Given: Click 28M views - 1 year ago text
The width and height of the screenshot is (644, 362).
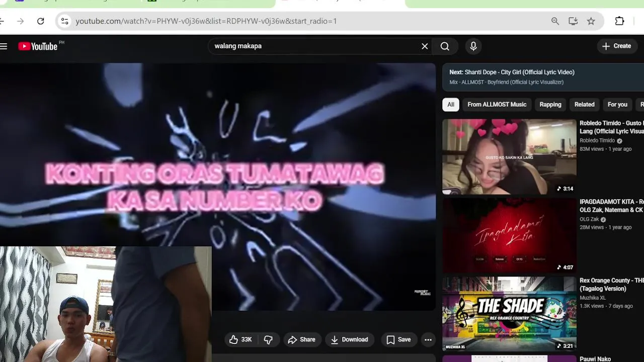Looking at the screenshot, I should (x=605, y=227).
